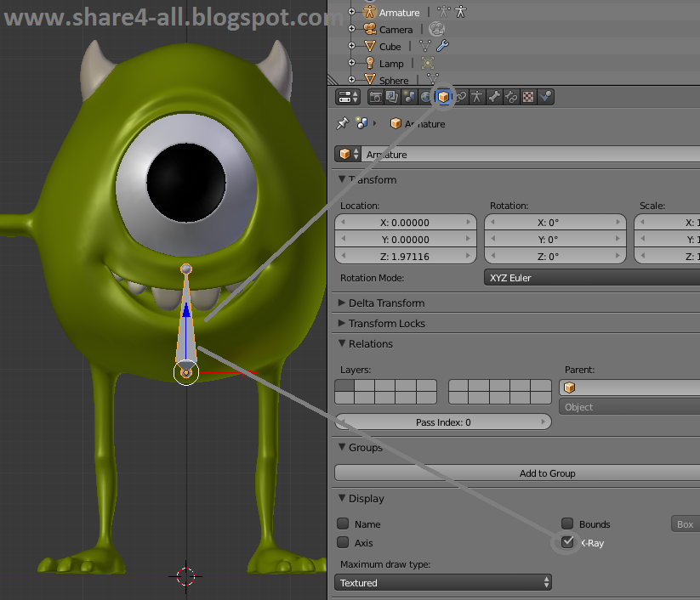Adjust the Pass Index slider
Screen dimensions: 700x600
(x=442, y=422)
